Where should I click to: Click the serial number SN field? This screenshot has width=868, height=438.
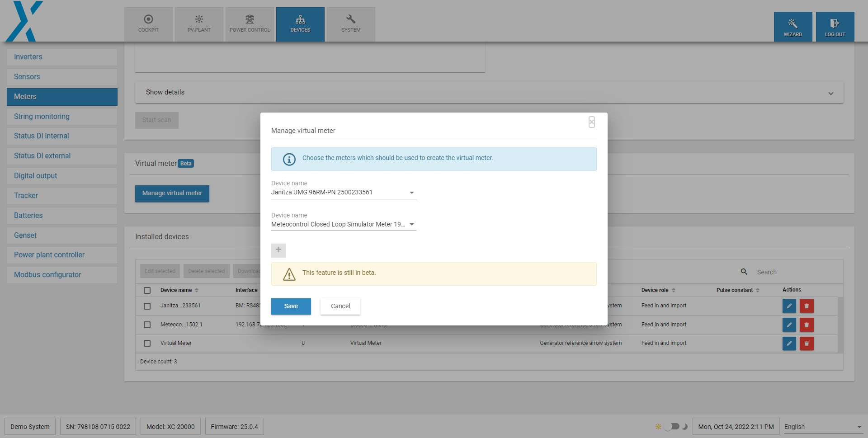click(98, 427)
